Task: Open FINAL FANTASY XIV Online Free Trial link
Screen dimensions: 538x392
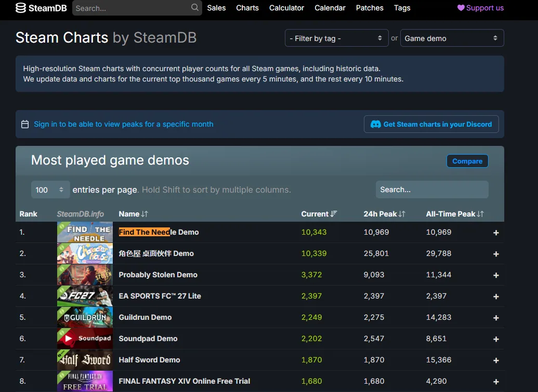Action: click(x=184, y=381)
